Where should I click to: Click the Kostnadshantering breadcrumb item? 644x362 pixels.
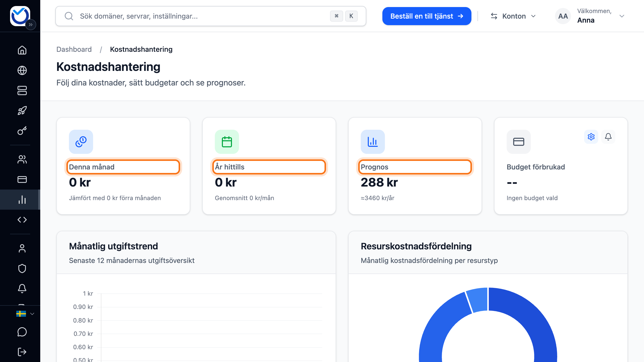point(141,49)
